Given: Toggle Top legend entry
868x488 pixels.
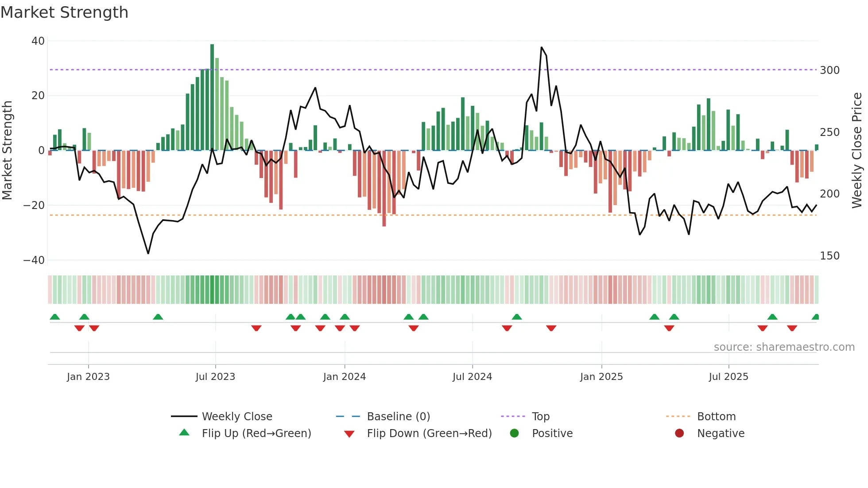Looking at the screenshot, I should coord(540,417).
